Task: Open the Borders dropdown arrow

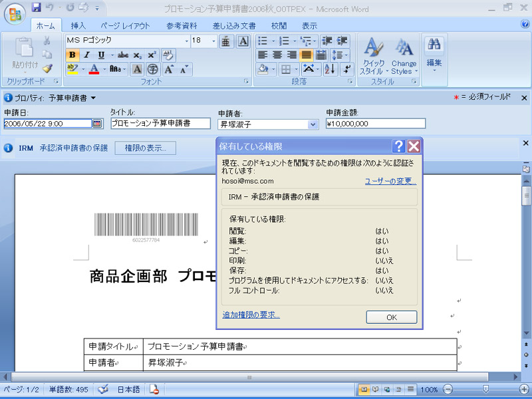Action: (296, 69)
